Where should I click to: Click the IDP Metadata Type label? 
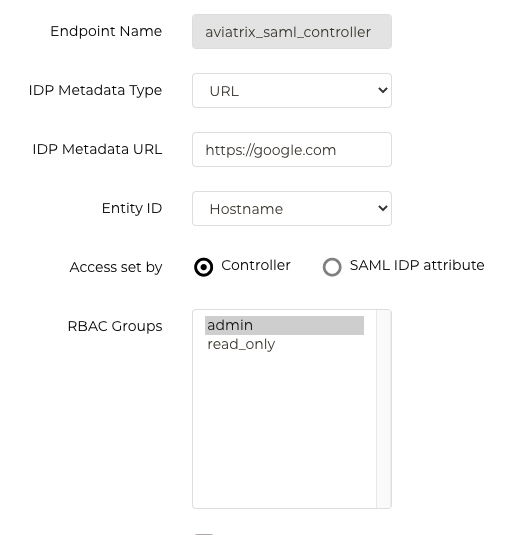point(95,90)
